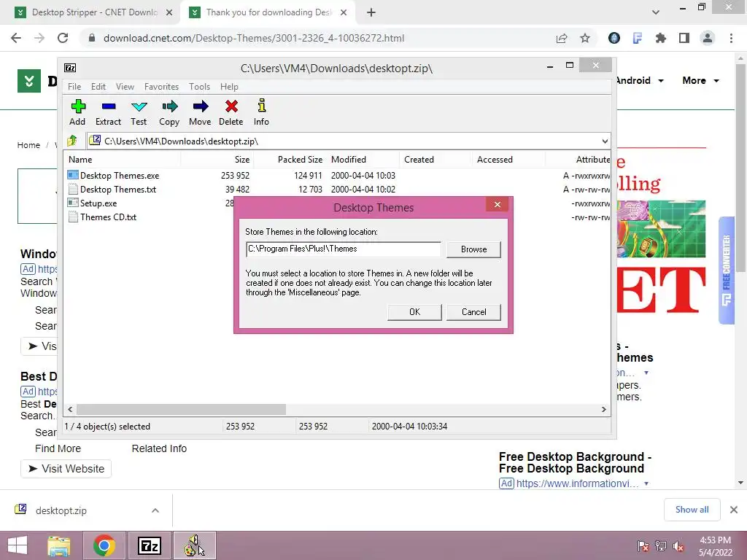Open Windows Start button
Viewport: 747px width, 560px height.
pyautogui.click(x=18, y=545)
